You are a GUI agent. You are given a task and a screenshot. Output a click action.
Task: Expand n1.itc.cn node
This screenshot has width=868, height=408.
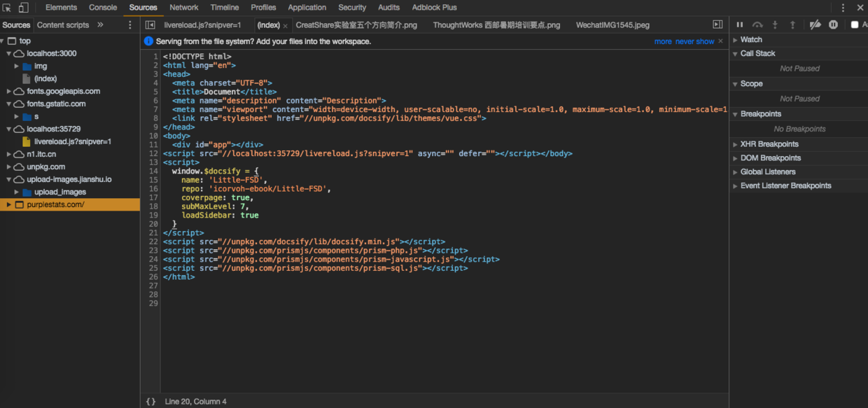(9, 154)
